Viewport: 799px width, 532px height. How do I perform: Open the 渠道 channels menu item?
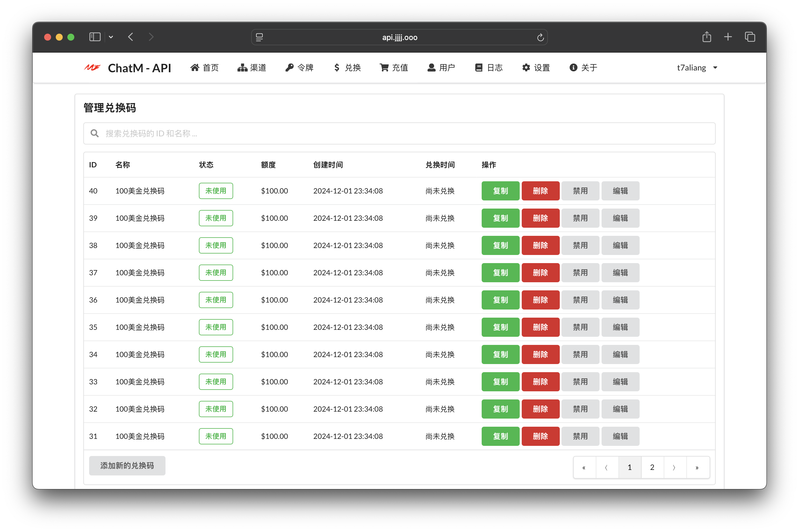click(x=252, y=68)
